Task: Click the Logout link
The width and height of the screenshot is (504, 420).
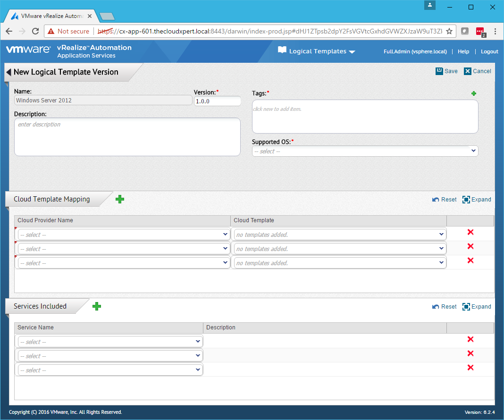Action: (x=489, y=51)
